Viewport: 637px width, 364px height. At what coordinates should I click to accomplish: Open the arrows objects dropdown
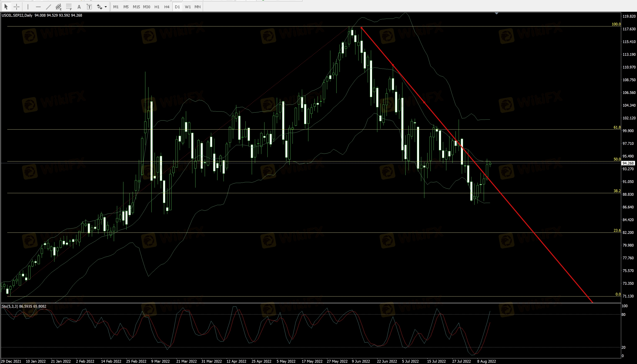pos(106,7)
